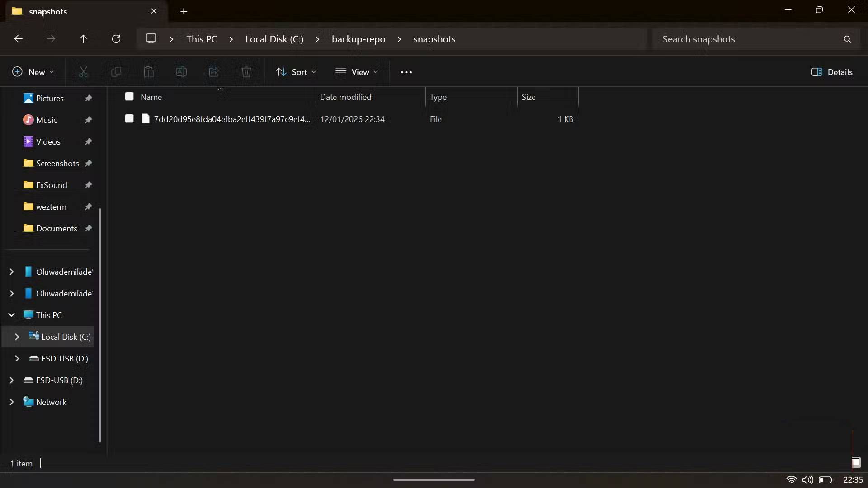868x488 pixels.
Task: Collapse the This PC tree node
Action: pyautogui.click(x=12, y=315)
